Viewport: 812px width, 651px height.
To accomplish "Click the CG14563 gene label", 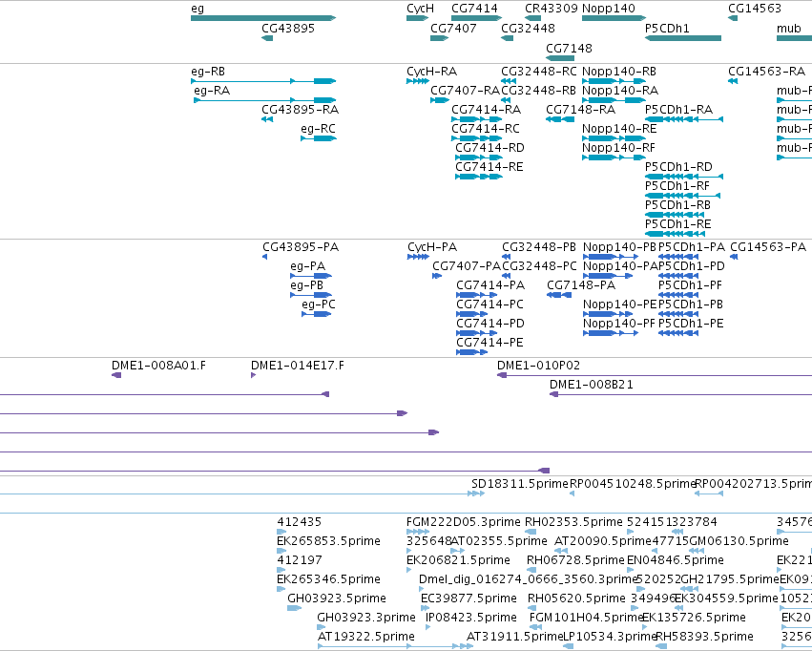I will coord(755,9).
